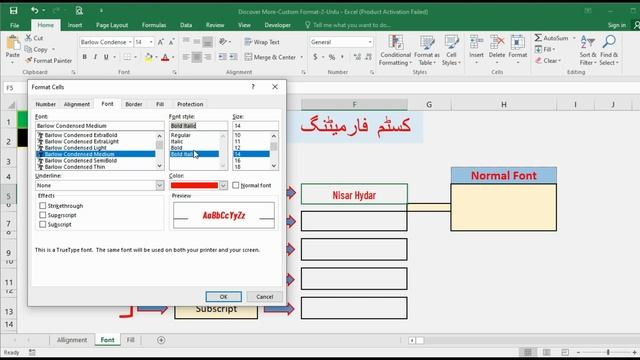Click the dialog Help question mark

tap(253, 87)
